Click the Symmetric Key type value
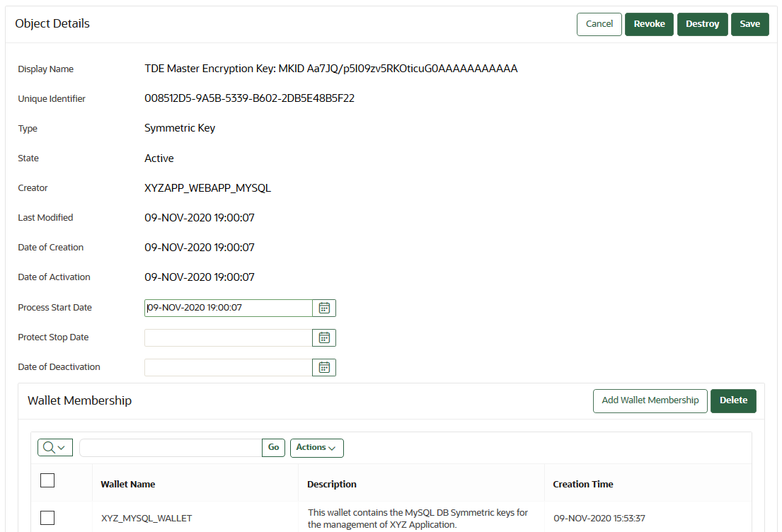 point(180,128)
